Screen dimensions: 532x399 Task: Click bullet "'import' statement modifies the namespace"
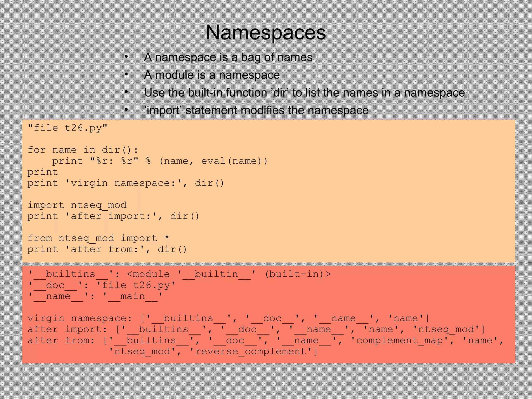coord(256,110)
